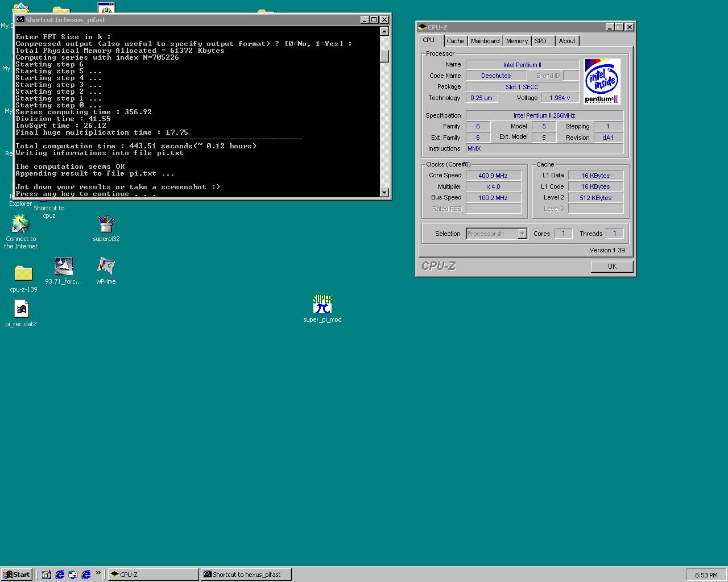Click the Slot 1 SECC package value
This screenshot has height=582, width=728.
coord(522,87)
